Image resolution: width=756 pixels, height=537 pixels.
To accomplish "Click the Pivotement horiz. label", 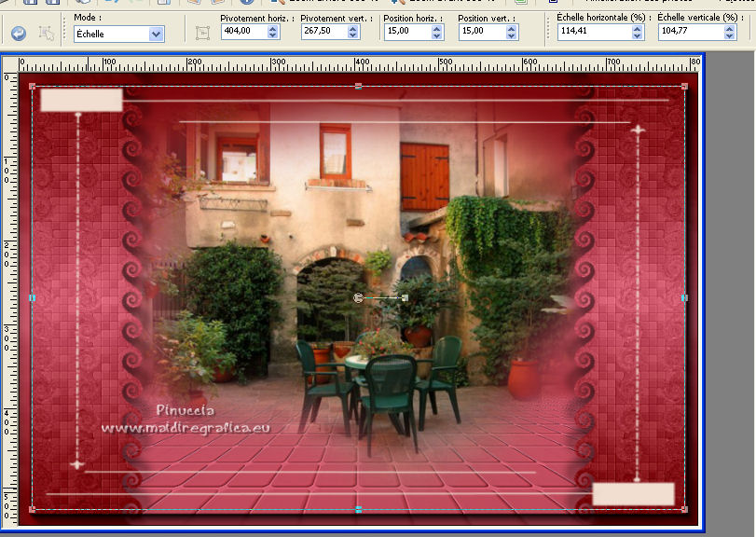I will 256,19.
